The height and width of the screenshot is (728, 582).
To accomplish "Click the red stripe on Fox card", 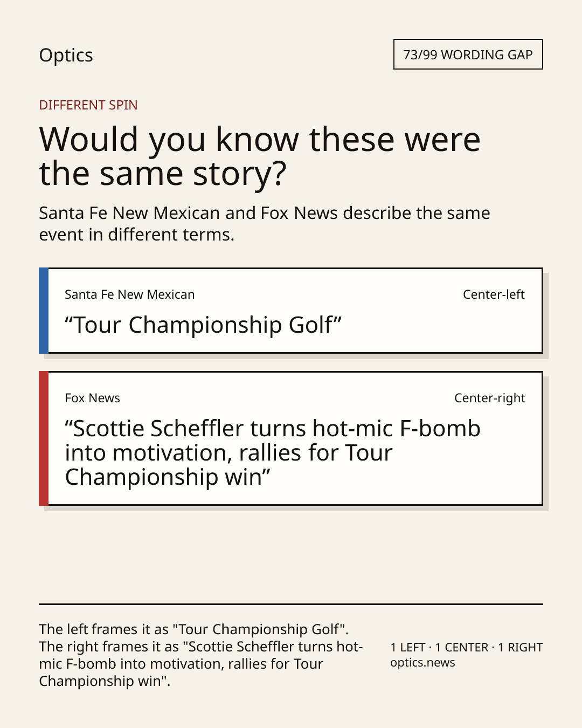I will pyautogui.click(x=44, y=438).
